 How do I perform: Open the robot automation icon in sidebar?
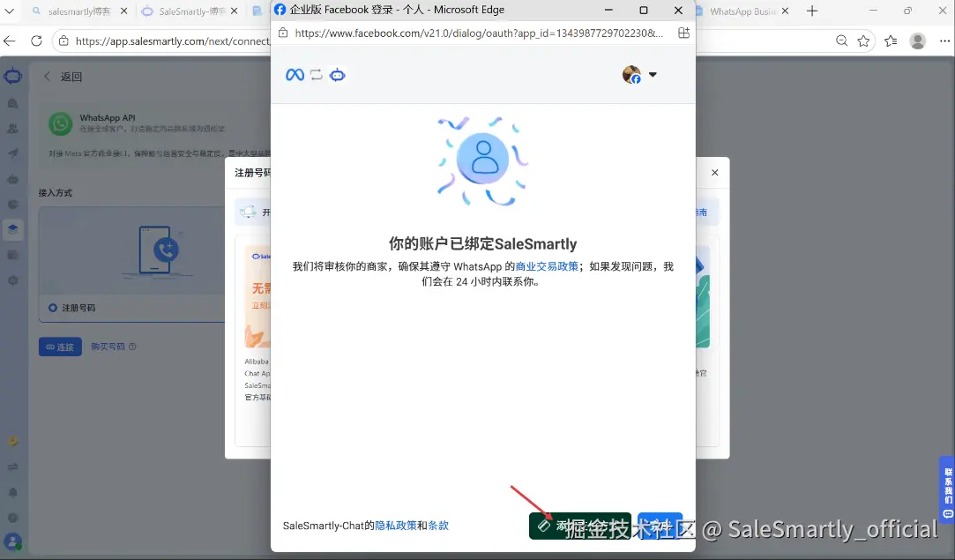coord(13,179)
